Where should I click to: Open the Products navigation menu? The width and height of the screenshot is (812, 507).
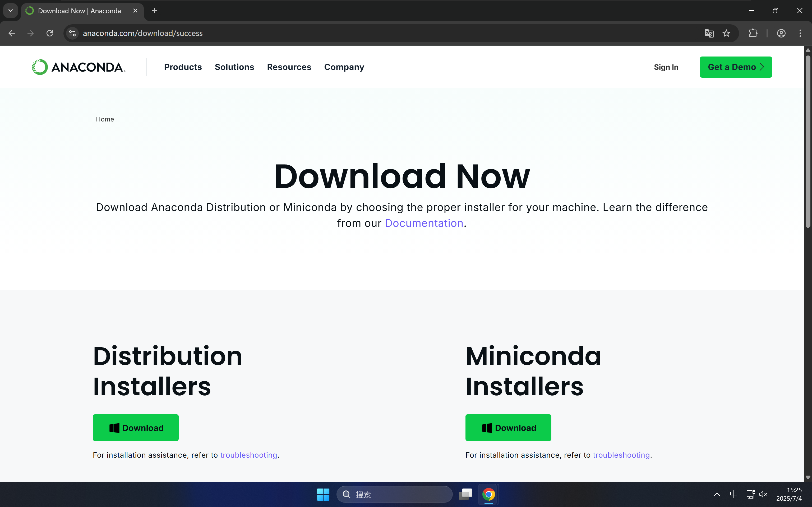(183, 67)
